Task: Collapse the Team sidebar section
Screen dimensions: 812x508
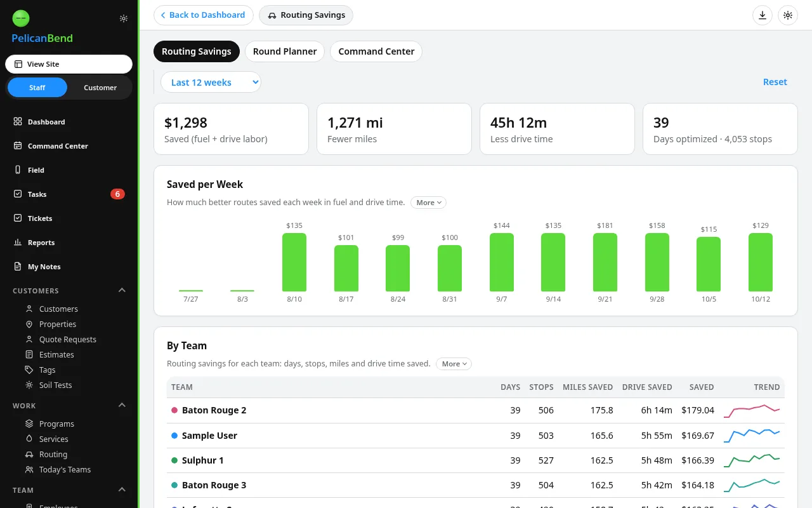Action: click(x=122, y=490)
